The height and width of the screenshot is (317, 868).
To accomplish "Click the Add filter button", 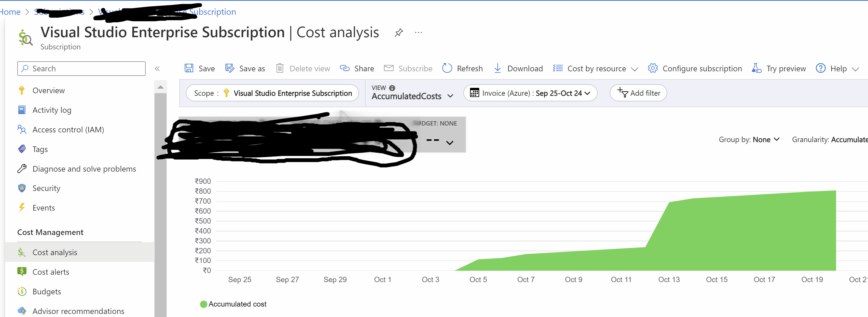I will pyautogui.click(x=638, y=93).
